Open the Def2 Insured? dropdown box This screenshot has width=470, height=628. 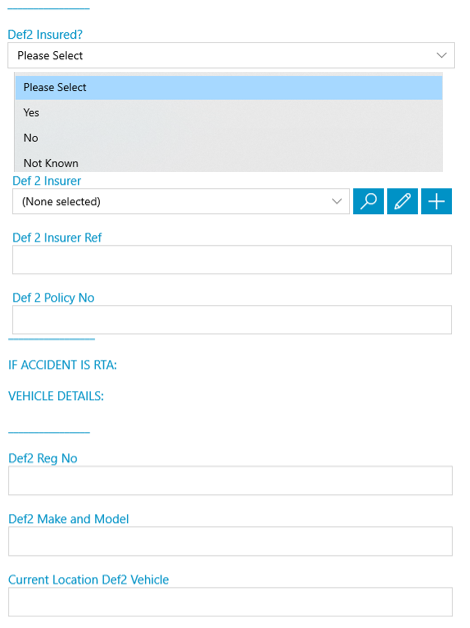231,55
